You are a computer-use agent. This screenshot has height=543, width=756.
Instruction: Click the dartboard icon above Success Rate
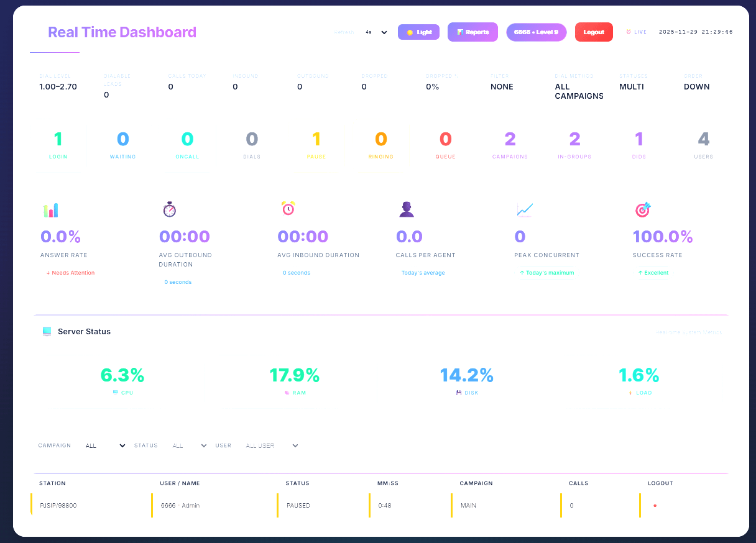(642, 209)
